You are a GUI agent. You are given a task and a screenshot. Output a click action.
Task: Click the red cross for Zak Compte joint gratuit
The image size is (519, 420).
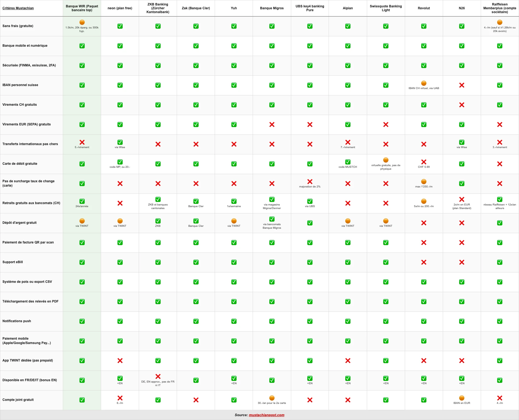coord(196,400)
